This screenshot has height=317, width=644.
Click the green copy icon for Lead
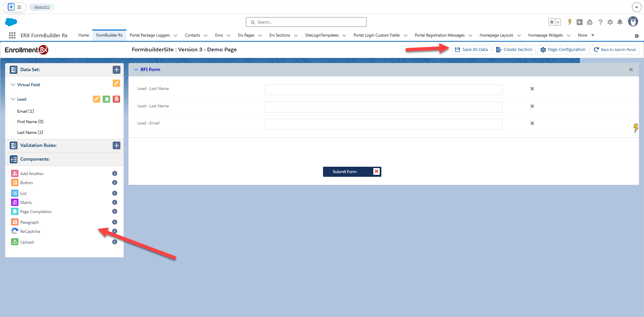pyautogui.click(x=106, y=99)
